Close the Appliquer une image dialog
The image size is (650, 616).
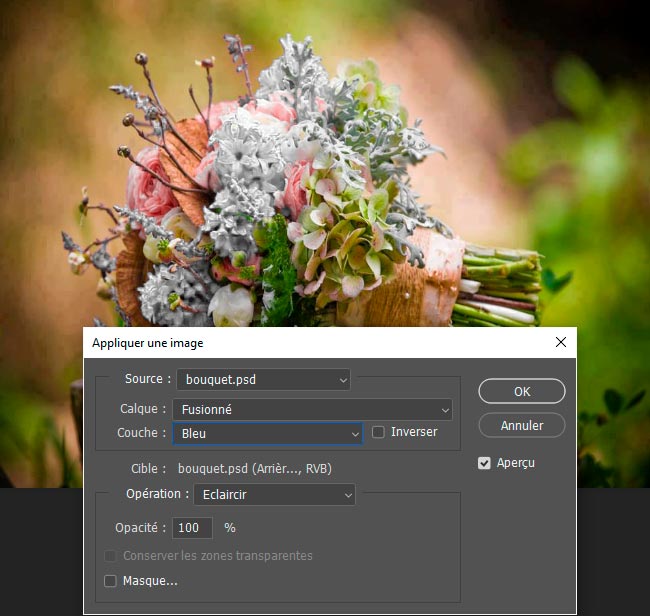[x=560, y=342]
